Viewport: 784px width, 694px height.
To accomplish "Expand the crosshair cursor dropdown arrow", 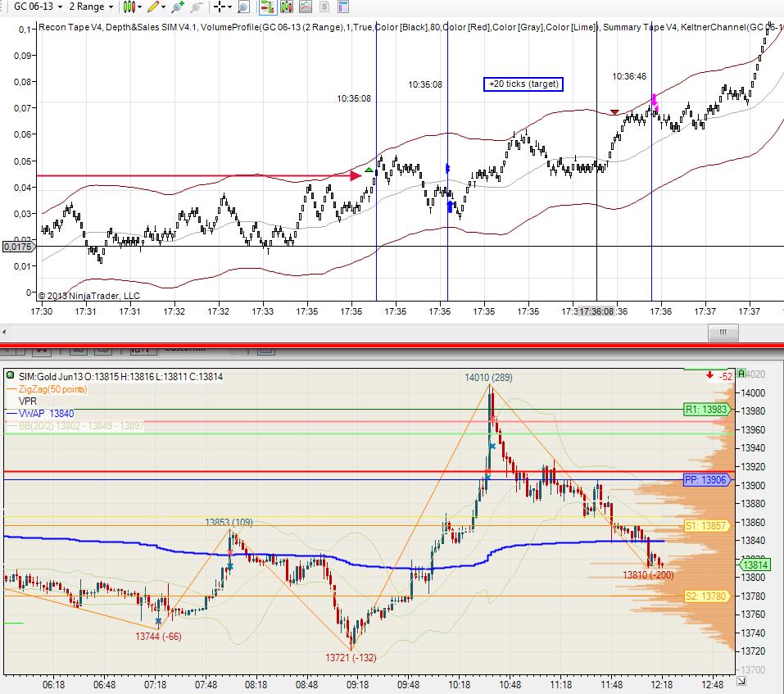I will (229, 7).
